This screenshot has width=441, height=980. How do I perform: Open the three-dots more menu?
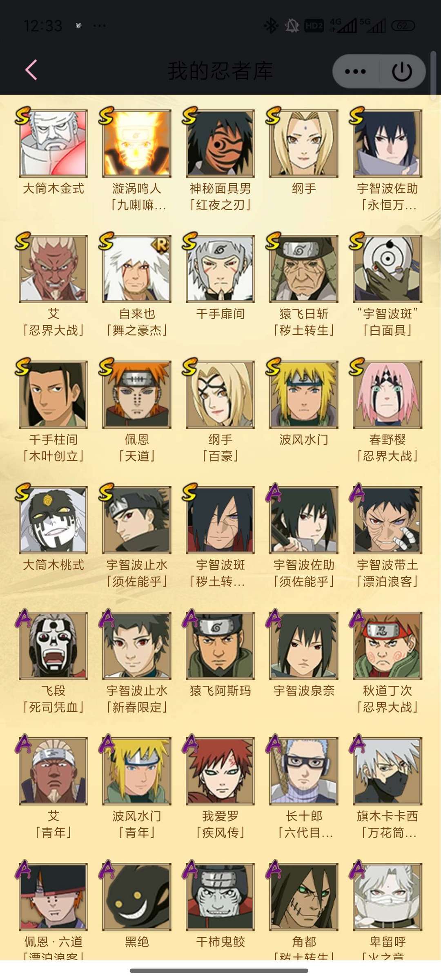[355, 71]
